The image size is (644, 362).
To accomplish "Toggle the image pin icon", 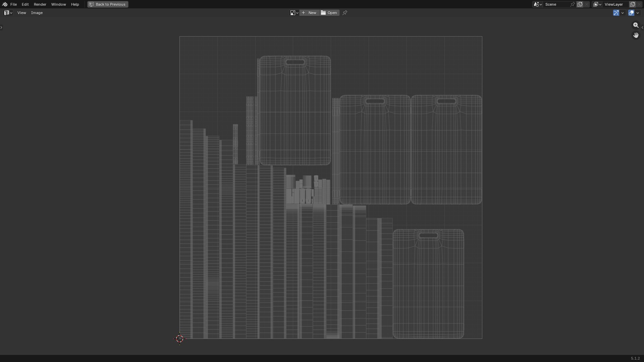I will (x=345, y=13).
